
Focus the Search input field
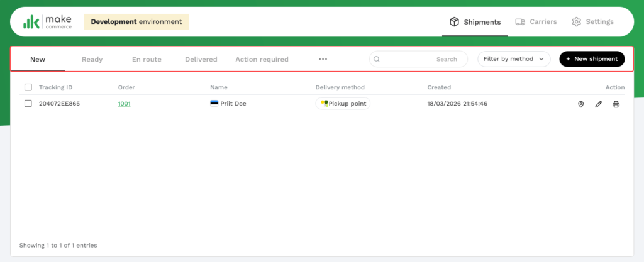point(418,59)
